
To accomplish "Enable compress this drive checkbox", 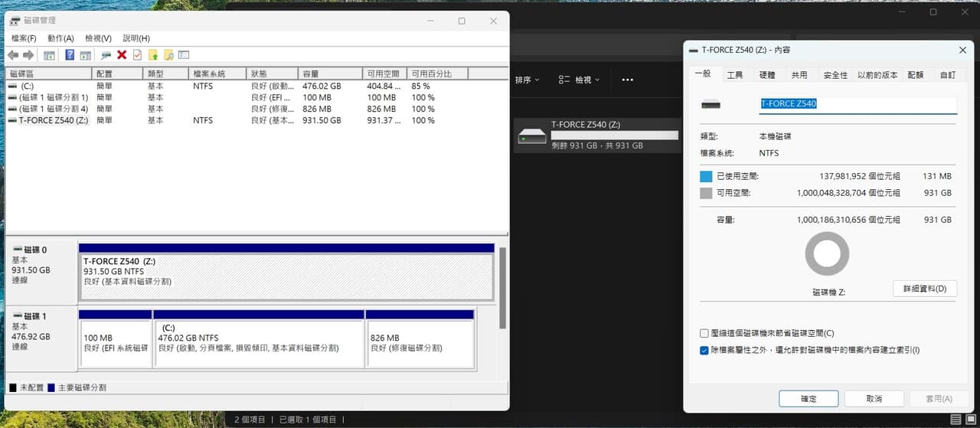I will click(704, 333).
